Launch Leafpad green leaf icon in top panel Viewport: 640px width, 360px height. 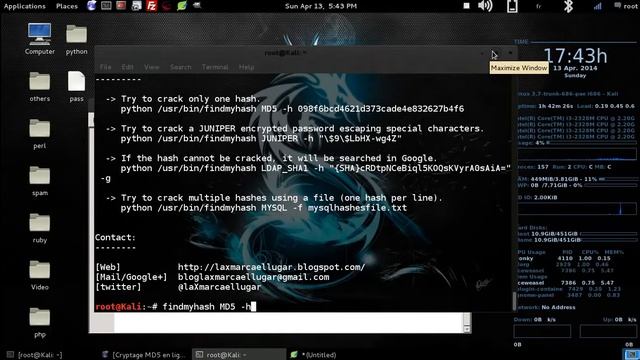coord(182,6)
